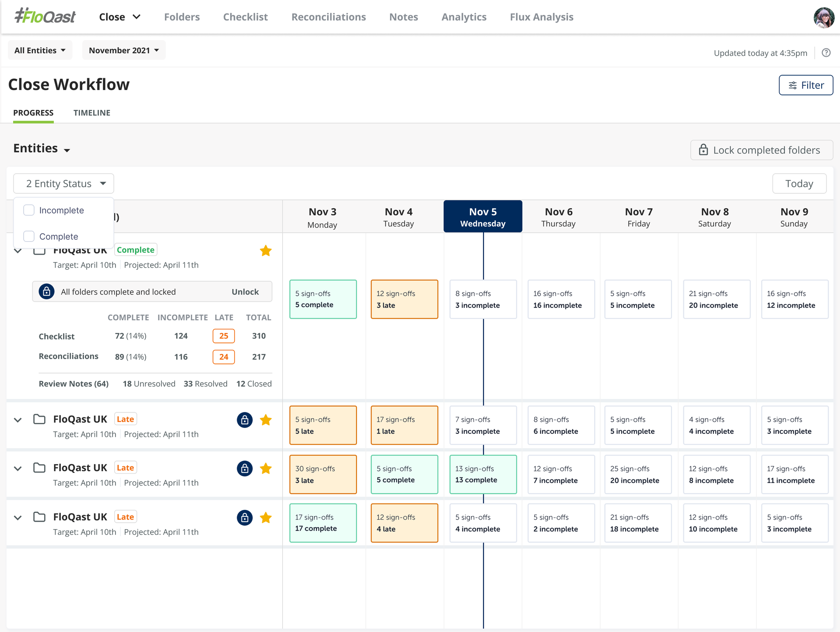This screenshot has width=840, height=632.
Task: Toggle favorite star on Complete FloQast UK
Action: tap(266, 251)
